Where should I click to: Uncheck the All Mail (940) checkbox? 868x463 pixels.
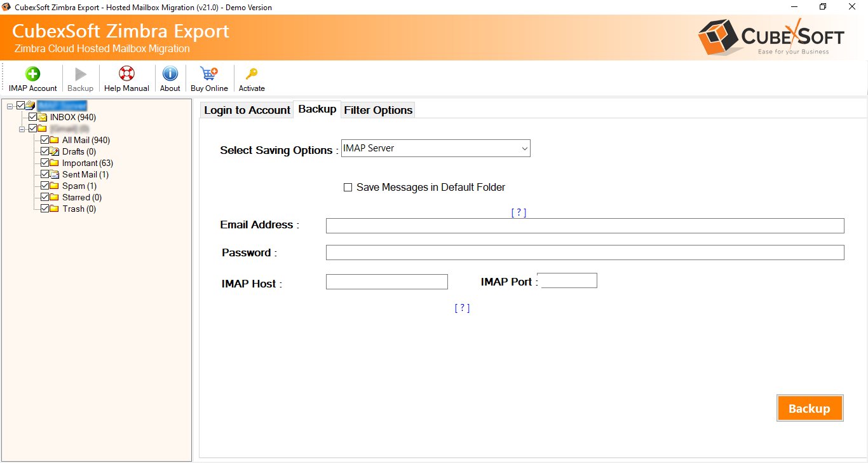click(44, 140)
